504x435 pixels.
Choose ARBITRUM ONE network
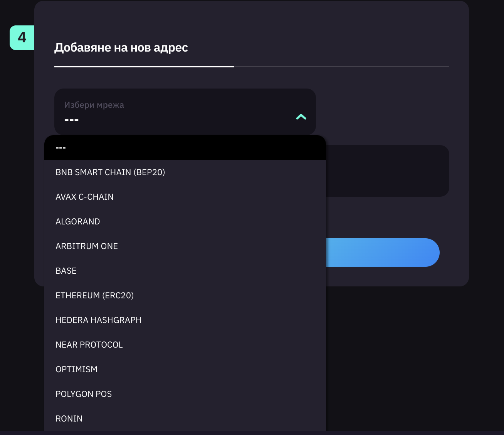pyautogui.click(x=87, y=246)
